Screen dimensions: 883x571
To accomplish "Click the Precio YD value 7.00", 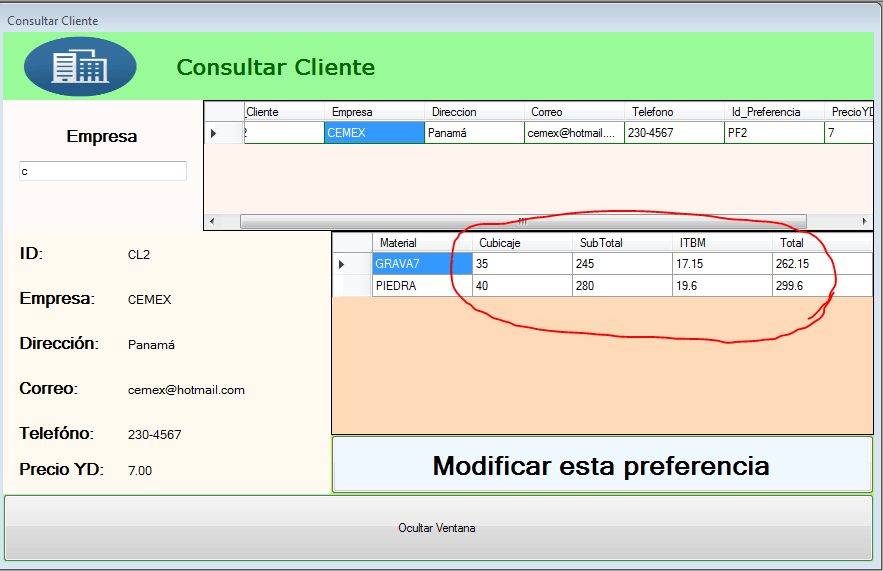I will pos(140,470).
